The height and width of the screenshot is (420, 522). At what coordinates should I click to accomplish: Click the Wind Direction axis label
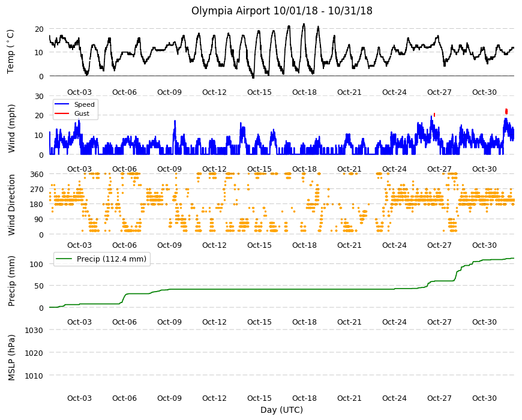(x=11, y=205)
